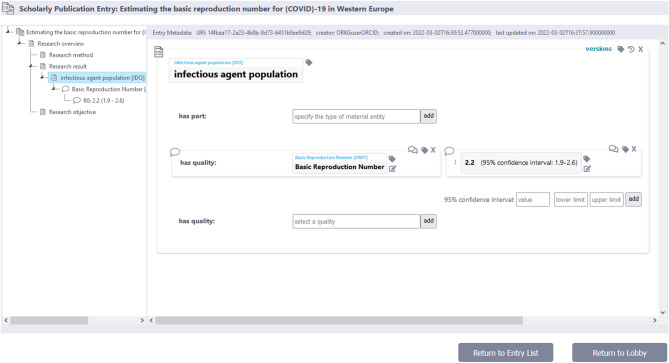Screen dimensions: 669x363
Task: Close the infectious agent population panel
Action: pyautogui.click(x=640, y=49)
